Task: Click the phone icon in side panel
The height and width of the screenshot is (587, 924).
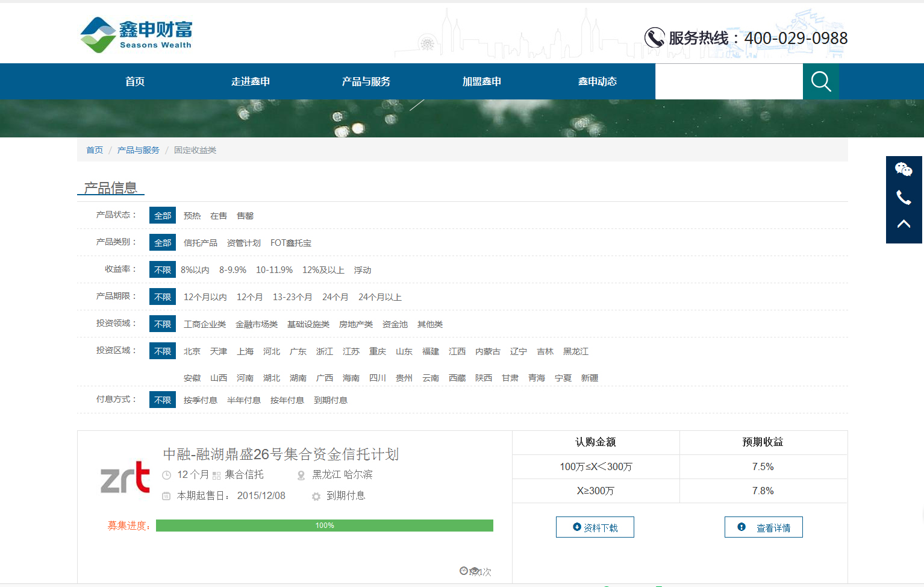Action: click(x=904, y=197)
